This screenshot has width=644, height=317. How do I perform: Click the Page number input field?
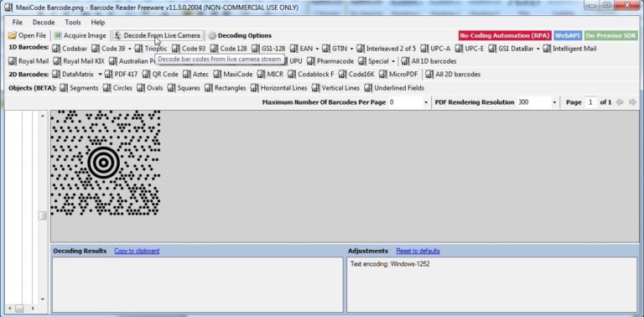[590, 102]
